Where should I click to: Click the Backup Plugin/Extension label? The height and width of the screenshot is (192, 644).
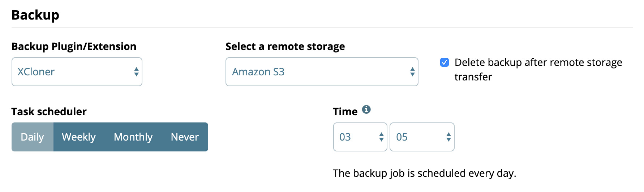[74, 46]
